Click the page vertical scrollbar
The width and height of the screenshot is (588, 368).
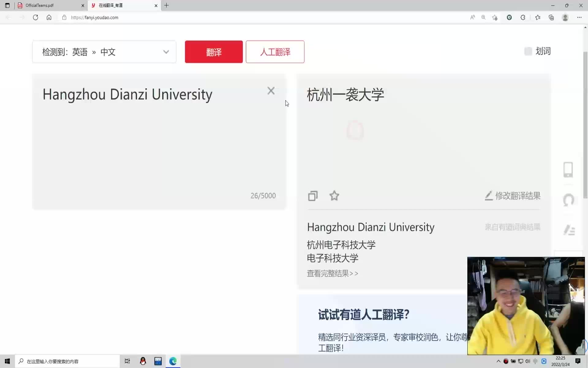(585, 123)
